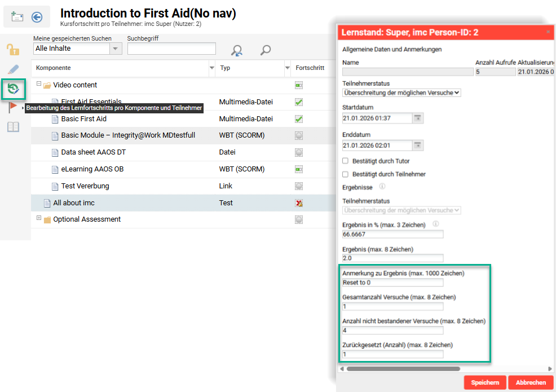556x392 pixels.
Task: Click the reset search magnifier icon
Action: (x=237, y=51)
